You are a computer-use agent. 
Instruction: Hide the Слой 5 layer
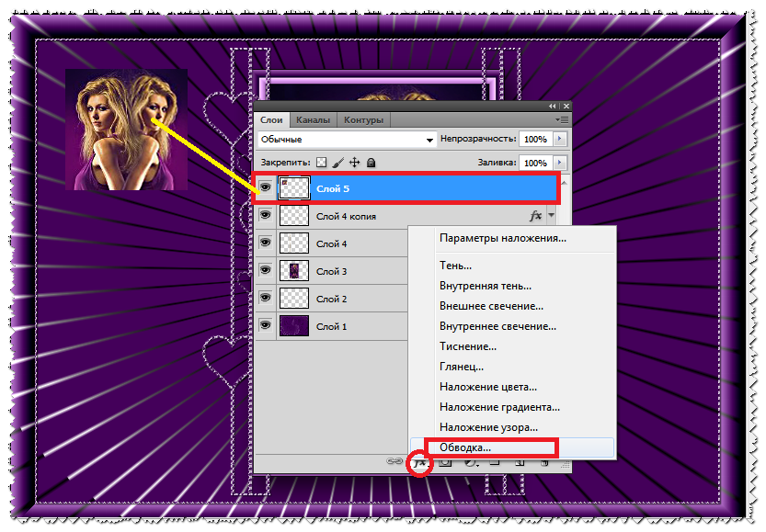click(x=265, y=187)
